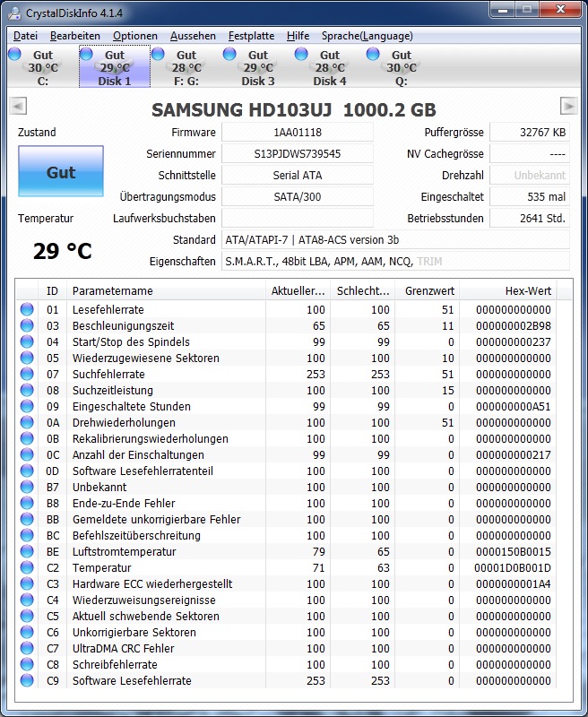Click the status icon for Eingeschaltete Stunden

point(27,406)
